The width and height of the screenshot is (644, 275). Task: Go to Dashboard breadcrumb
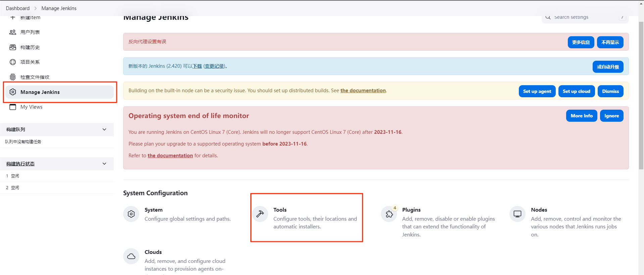[18, 8]
